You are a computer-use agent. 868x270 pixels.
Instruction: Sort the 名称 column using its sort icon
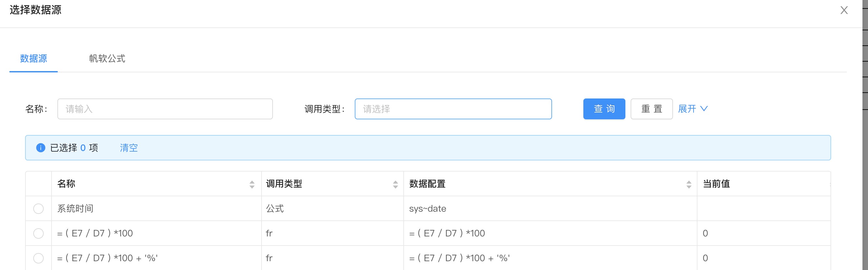tap(252, 184)
